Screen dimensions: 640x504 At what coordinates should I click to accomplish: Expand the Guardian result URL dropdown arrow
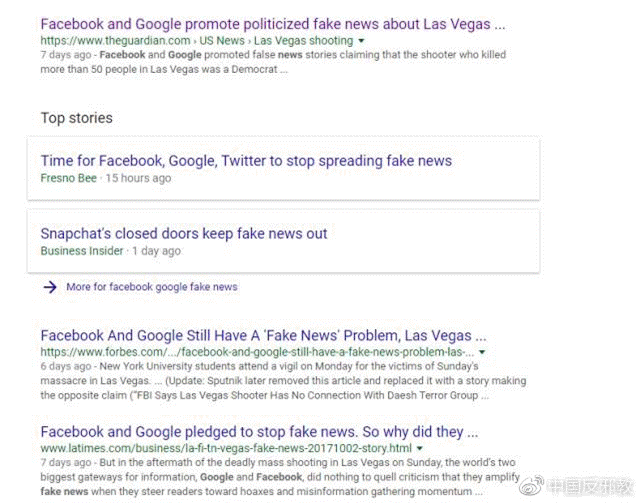361,41
